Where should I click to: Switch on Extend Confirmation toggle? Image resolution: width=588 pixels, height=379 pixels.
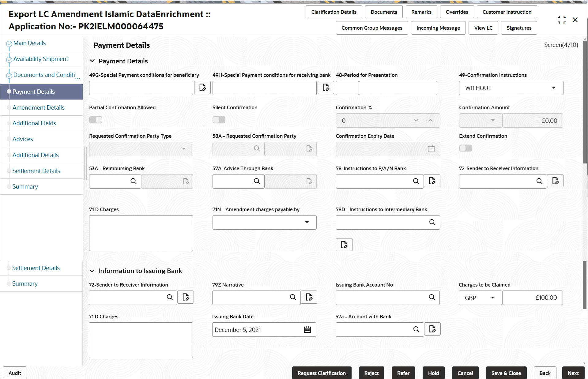[x=466, y=148]
